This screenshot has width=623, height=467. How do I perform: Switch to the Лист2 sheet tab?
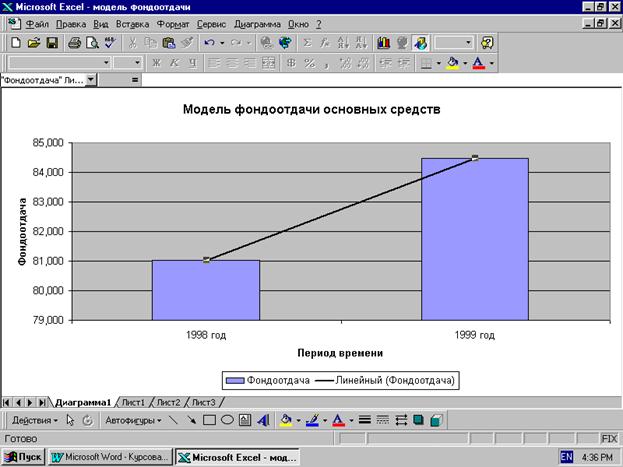click(168, 402)
